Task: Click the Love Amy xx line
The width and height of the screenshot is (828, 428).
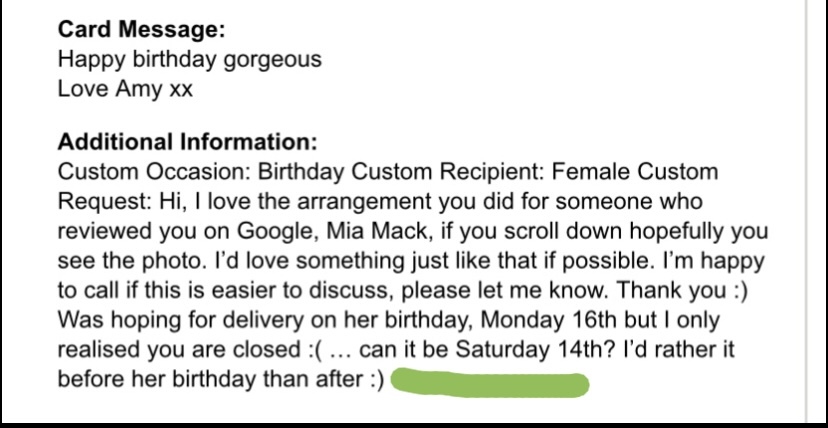Action: 125,88
